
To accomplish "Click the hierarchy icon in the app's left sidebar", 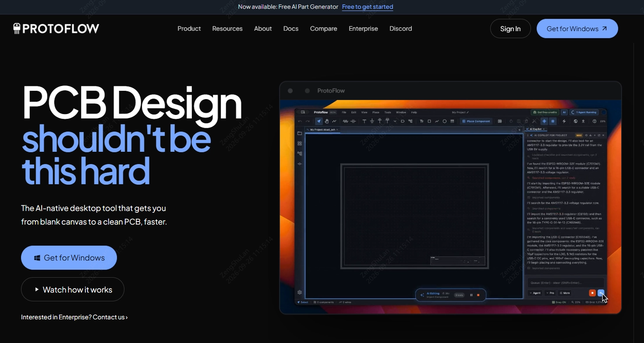I will point(300,154).
